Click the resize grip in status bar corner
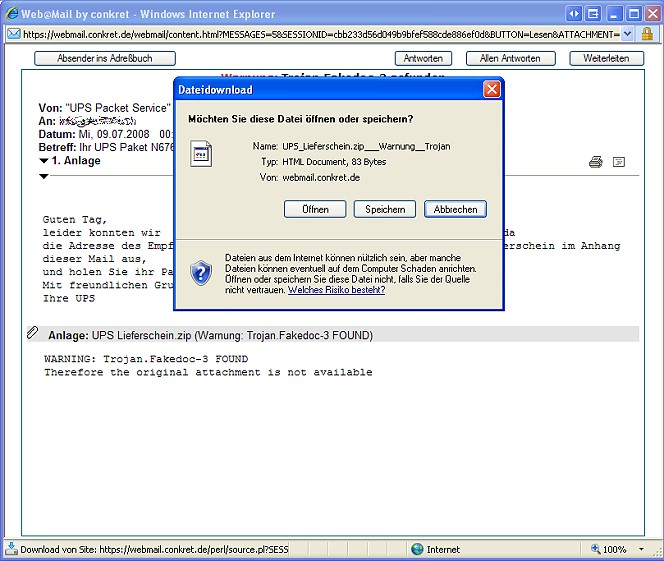 coord(658,552)
